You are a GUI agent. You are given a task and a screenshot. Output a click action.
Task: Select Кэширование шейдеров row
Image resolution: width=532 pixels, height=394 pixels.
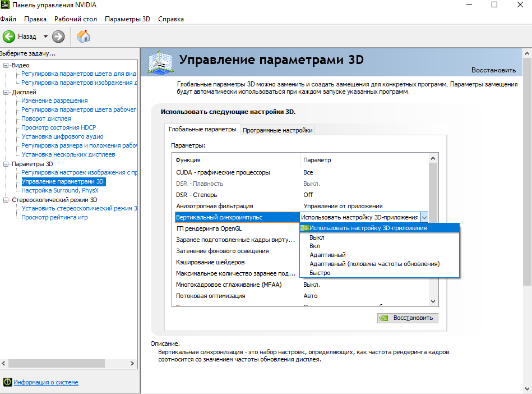(237, 262)
